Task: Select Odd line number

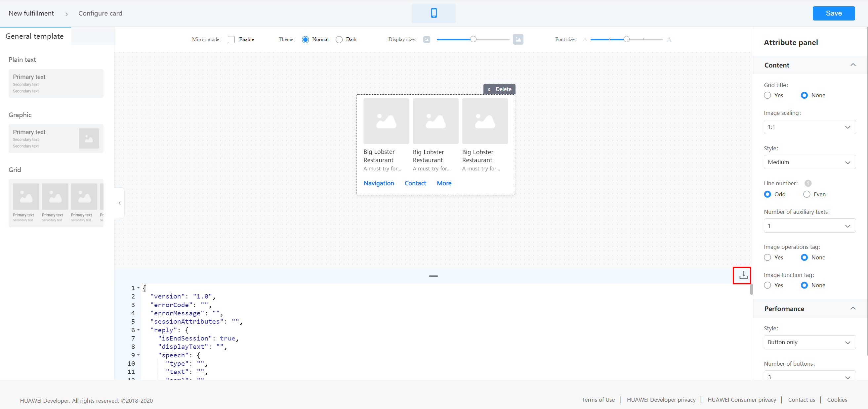Action: pos(767,194)
